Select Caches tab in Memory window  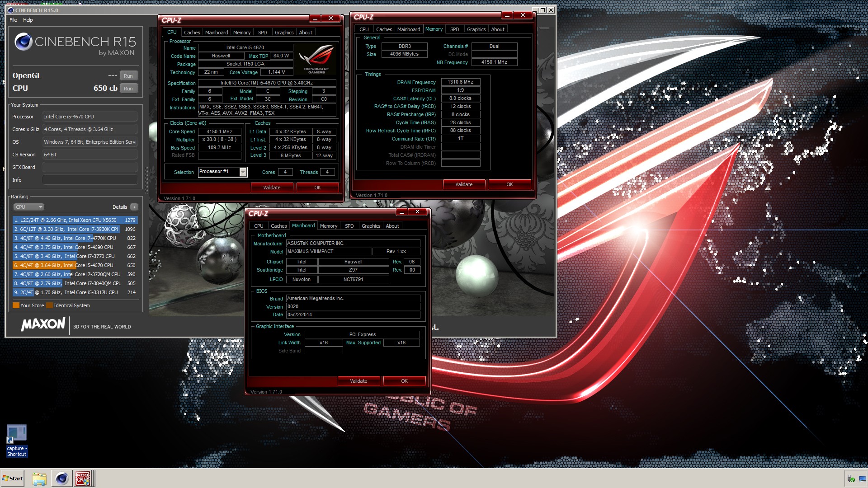[384, 29]
